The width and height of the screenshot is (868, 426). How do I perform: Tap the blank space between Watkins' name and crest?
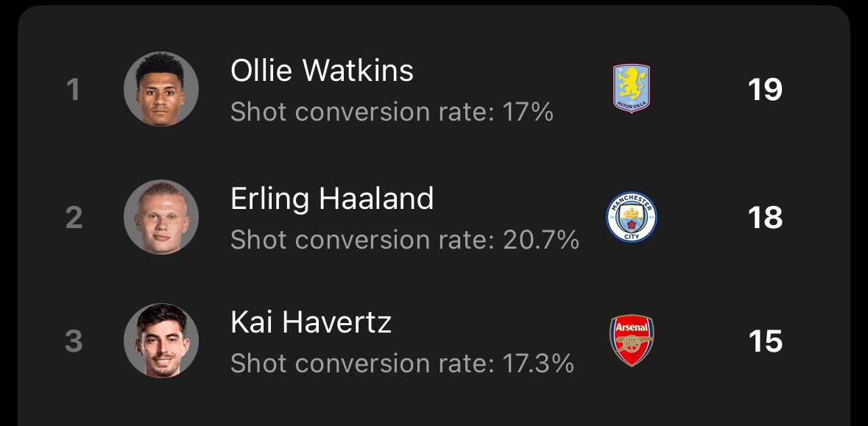click(x=512, y=72)
